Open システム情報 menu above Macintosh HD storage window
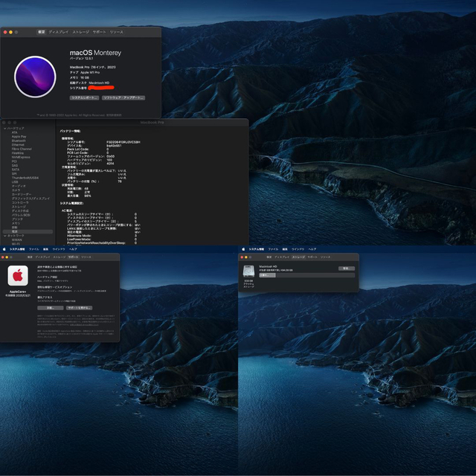Viewport: 476px width, 476px height. point(257,249)
